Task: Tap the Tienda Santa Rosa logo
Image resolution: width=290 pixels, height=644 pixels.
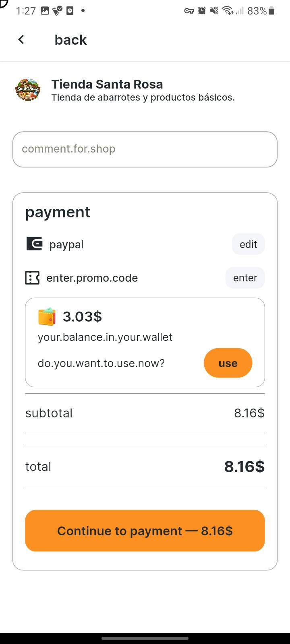Action: 28,89
